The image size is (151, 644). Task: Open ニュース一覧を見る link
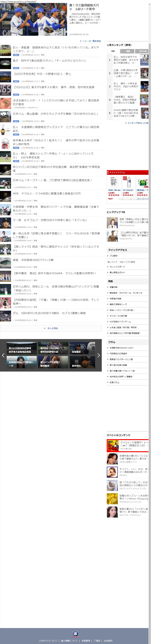[x=91, y=41]
